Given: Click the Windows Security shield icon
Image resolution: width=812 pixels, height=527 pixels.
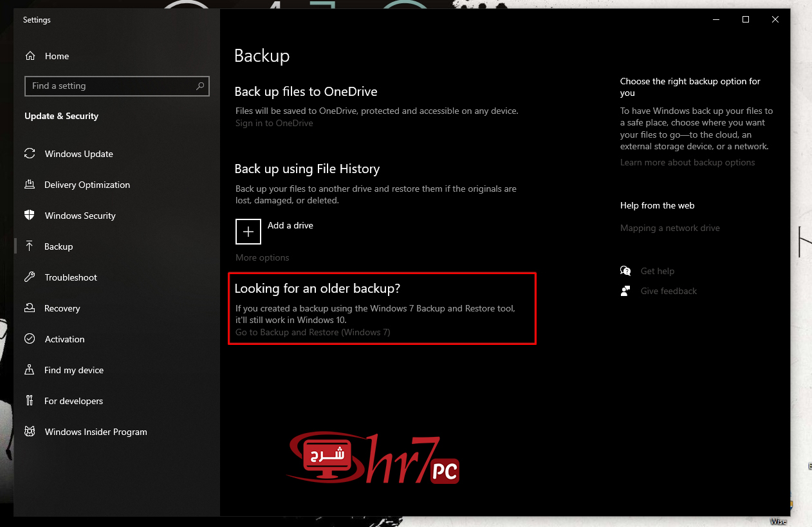Looking at the screenshot, I should click(x=30, y=216).
